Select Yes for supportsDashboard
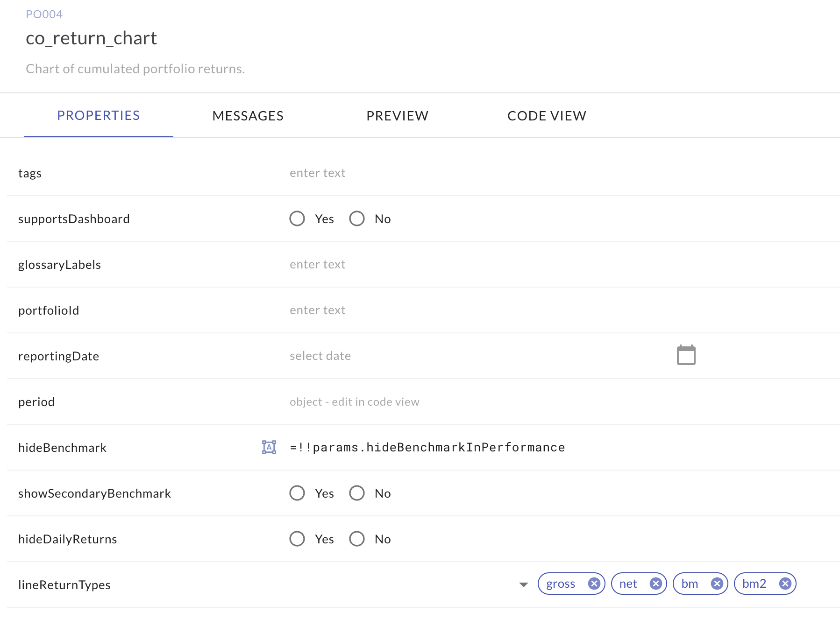Screen dimensions: 840x619 [297, 218]
